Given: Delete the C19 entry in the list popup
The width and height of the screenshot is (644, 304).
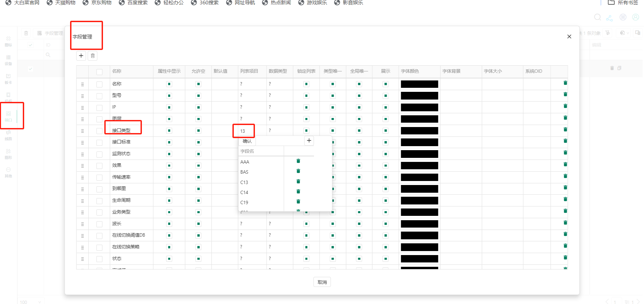Looking at the screenshot, I should pos(298,202).
